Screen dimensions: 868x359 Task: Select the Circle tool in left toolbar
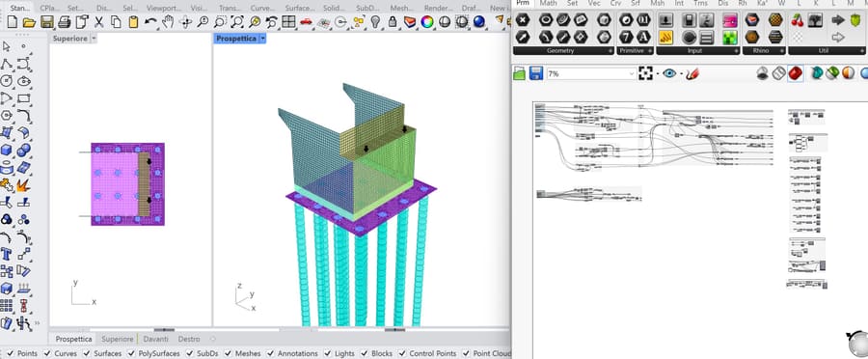coord(7,81)
